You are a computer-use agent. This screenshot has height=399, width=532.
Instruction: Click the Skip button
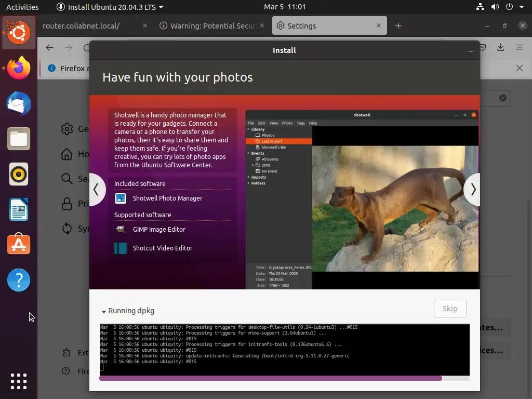pos(450,309)
